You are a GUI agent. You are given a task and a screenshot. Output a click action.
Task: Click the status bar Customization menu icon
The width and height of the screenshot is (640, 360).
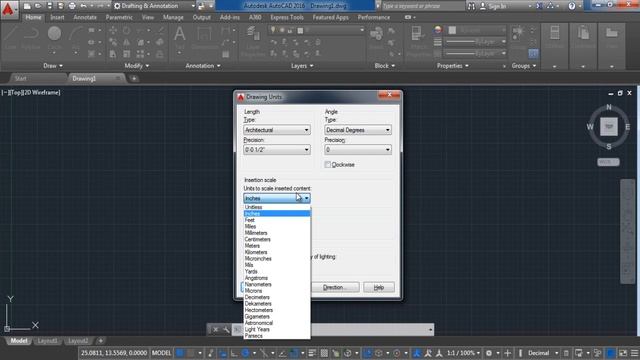point(635,353)
